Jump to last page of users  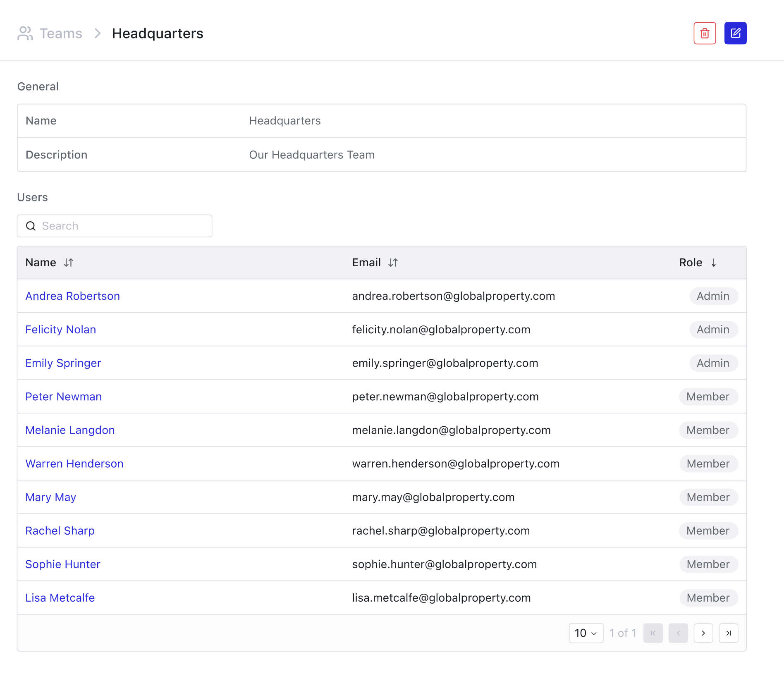pos(728,633)
